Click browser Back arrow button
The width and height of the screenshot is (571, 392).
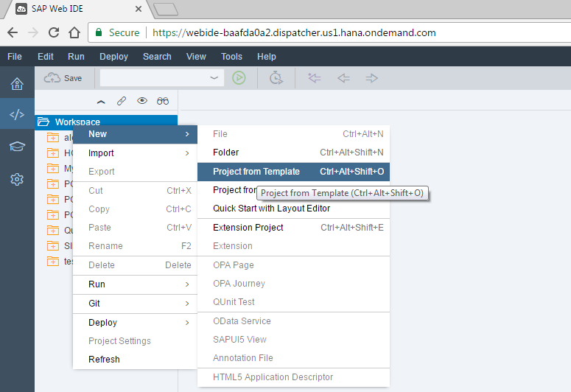tap(13, 32)
